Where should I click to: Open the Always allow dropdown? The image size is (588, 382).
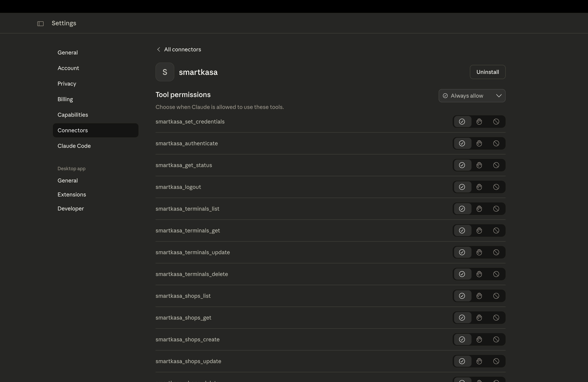(x=467, y=96)
